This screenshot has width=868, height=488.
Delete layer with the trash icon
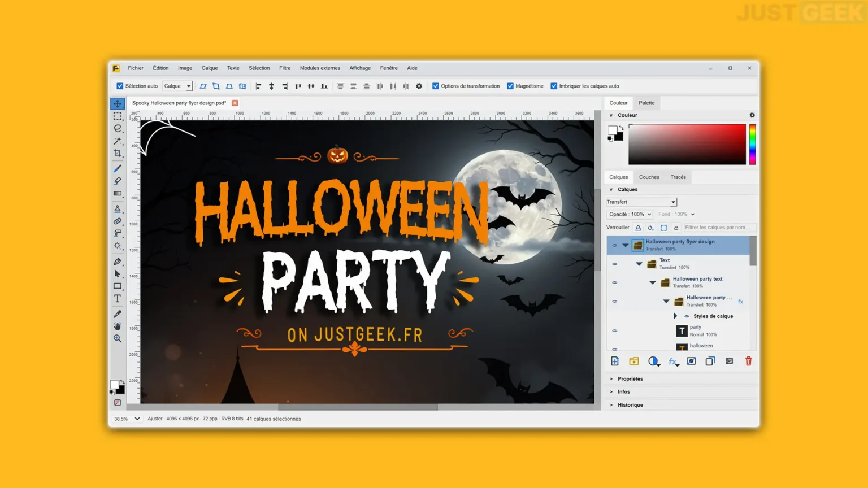point(748,361)
